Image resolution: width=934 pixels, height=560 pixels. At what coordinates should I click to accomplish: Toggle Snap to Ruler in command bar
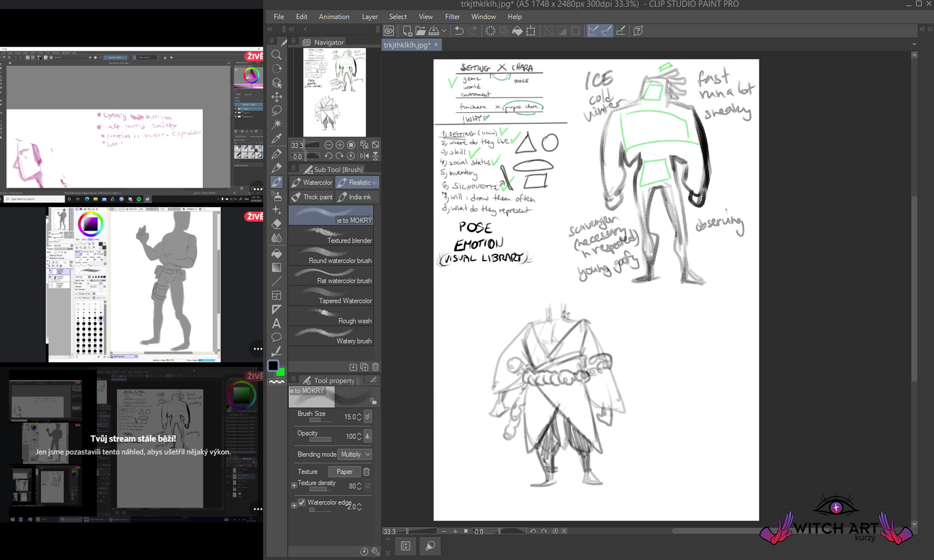pyautogui.click(x=593, y=31)
